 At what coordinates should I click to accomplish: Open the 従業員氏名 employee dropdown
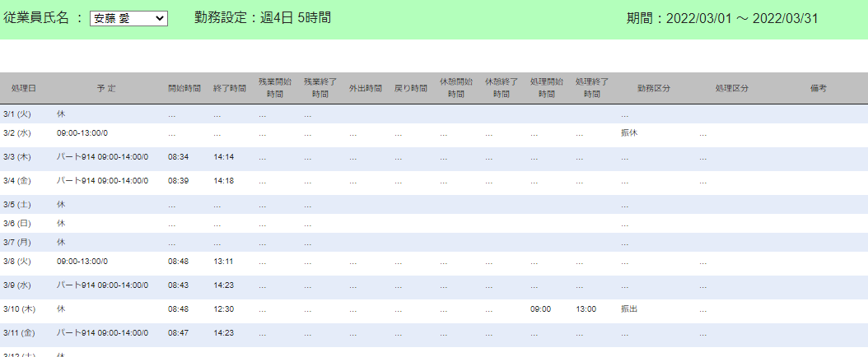pos(128,19)
